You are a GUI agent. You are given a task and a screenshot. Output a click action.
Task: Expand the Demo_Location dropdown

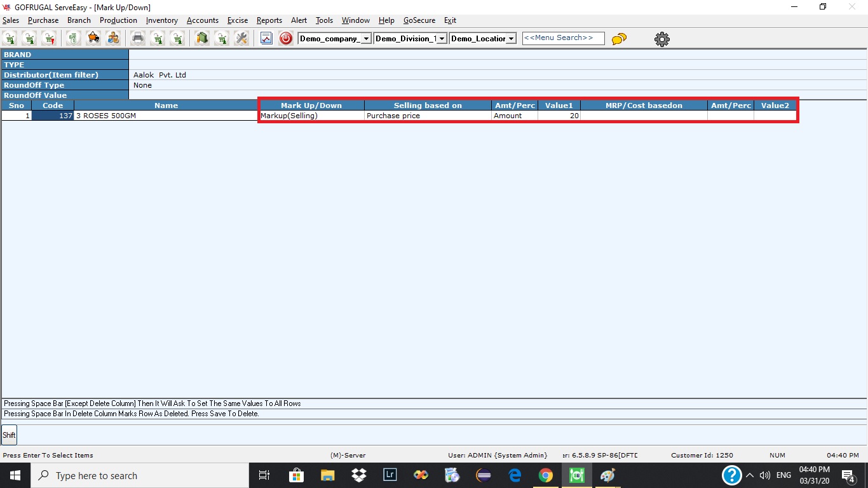point(511,39)
